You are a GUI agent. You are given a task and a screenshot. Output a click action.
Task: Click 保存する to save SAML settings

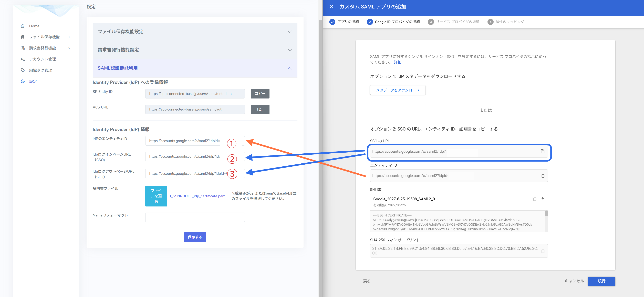tap(195, 237)
